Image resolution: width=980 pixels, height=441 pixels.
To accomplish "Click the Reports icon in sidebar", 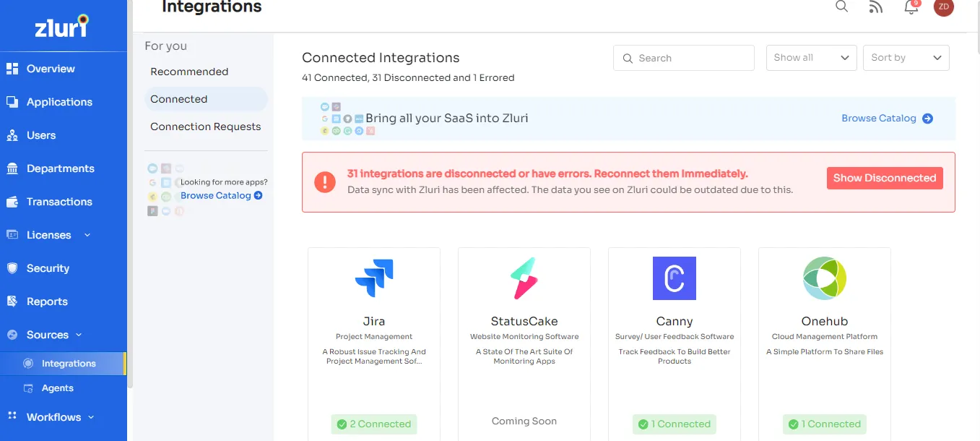I will click(12, 301).
